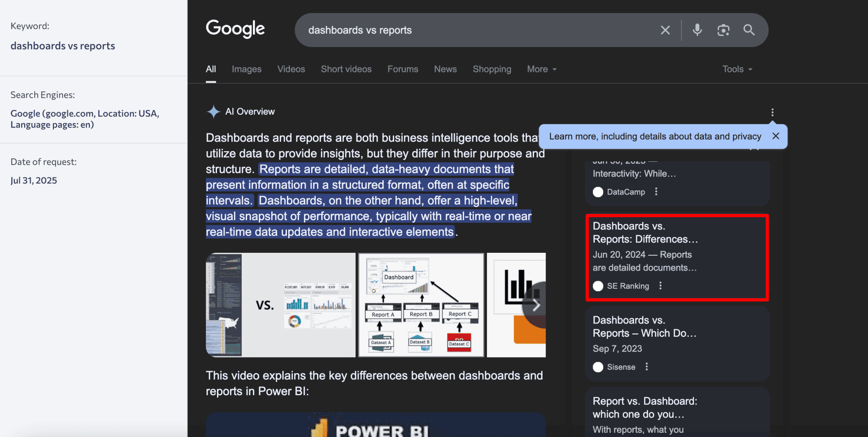
Task: Go to the Google logo homepage
Action: point(235,29)
